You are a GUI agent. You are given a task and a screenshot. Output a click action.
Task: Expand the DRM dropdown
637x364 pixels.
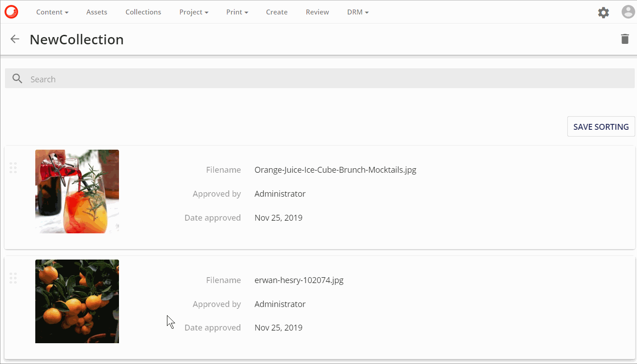[357, 12]
